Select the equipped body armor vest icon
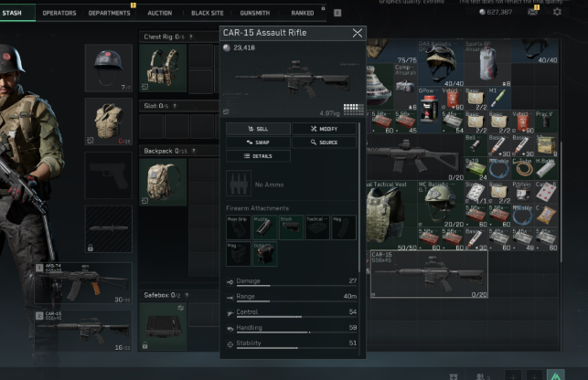588x380 pixels. coord(109,121)
